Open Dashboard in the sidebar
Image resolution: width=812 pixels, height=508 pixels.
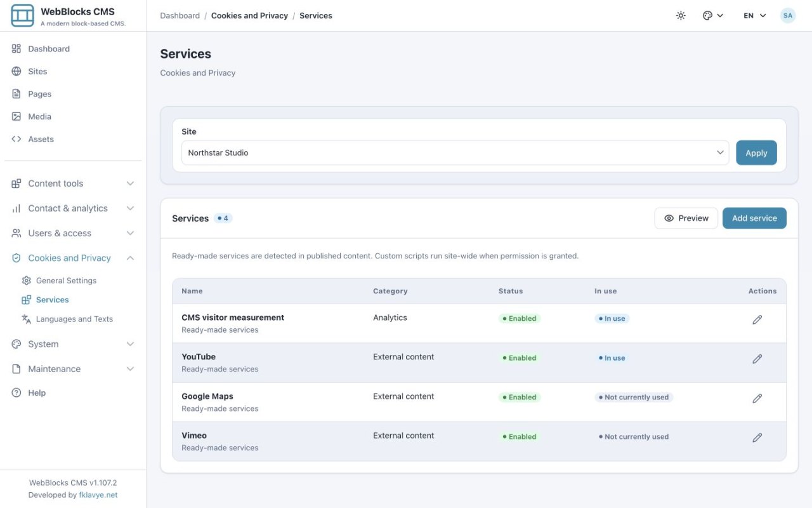tap(73, 49)
